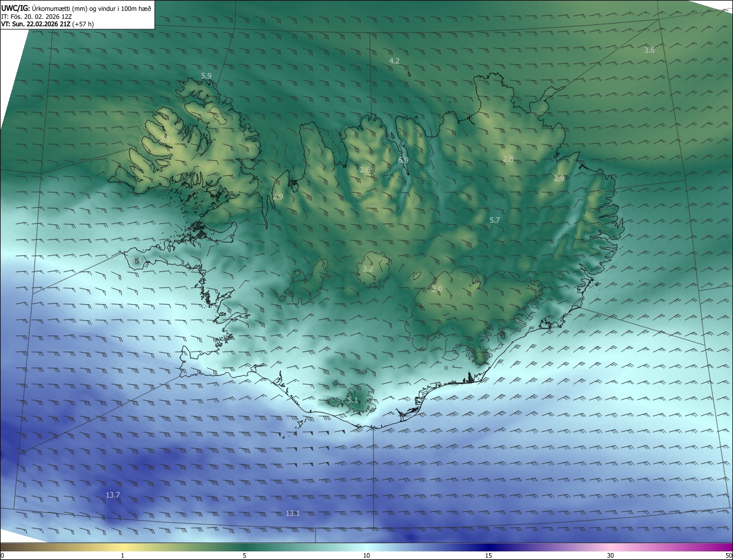This screenshot has height=560, width=733.
Task: Click the 6.4 value label on the map
Action: (x=136, y=261)
